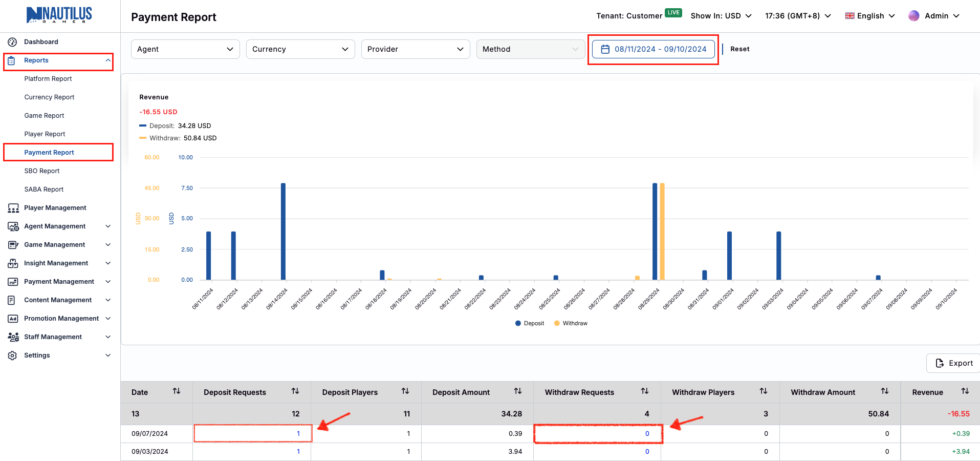Screen dimensions: 980x461
Task: Open the deposit requests link for 09/07/2024
Action: point(298,433)
